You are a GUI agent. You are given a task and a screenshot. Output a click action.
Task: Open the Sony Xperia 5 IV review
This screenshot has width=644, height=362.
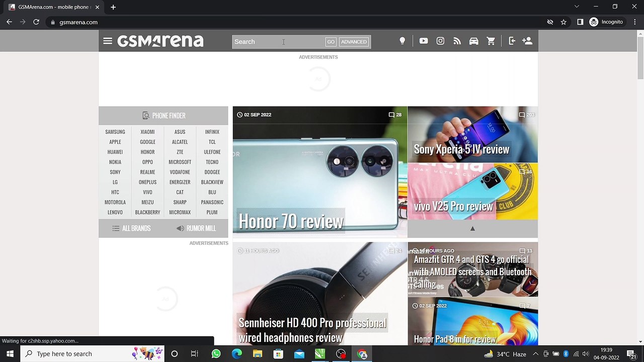472,134
